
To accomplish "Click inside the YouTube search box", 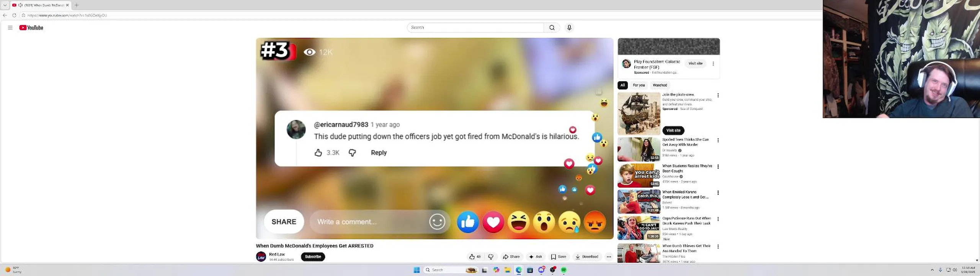I will [x=475, y=28].
